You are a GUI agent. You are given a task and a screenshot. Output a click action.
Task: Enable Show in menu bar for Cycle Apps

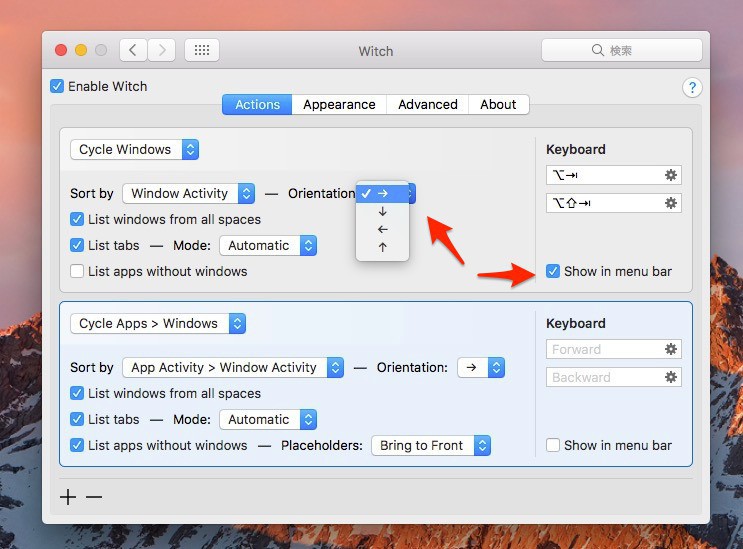point(553,445)
